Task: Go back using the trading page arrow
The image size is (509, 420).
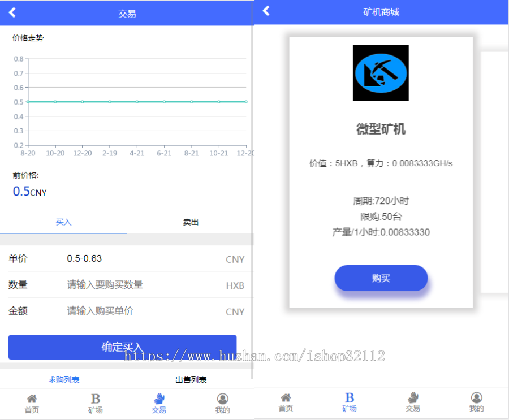Action: (12, 12)
